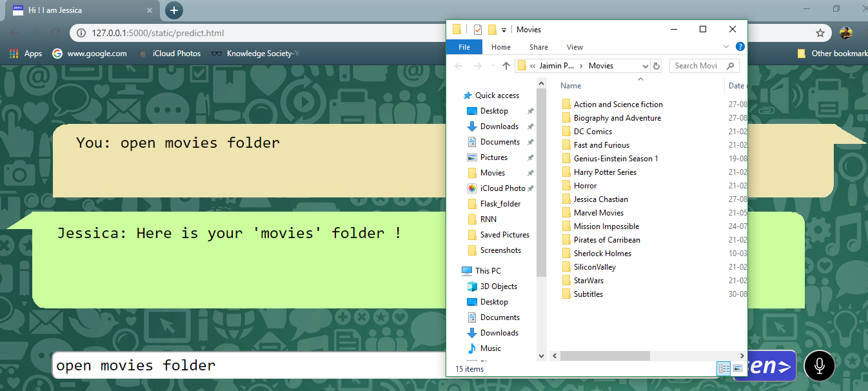This screenshot has height=391, width=868.
Task: Click the send button in Jessica chat
Action: pyautogui.click(x=772, y=366)
